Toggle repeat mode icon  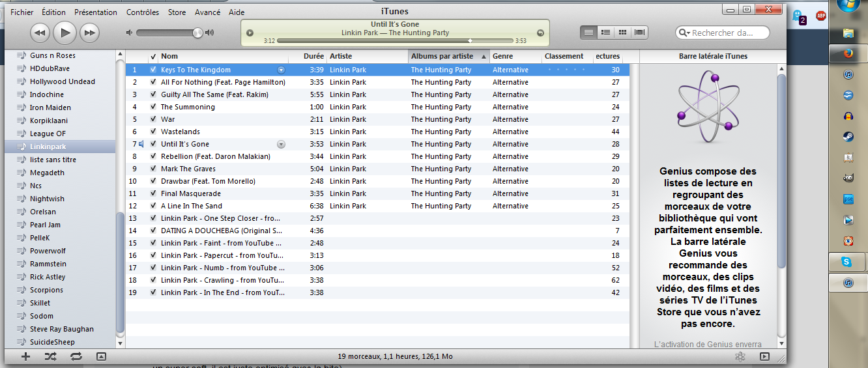76,356
